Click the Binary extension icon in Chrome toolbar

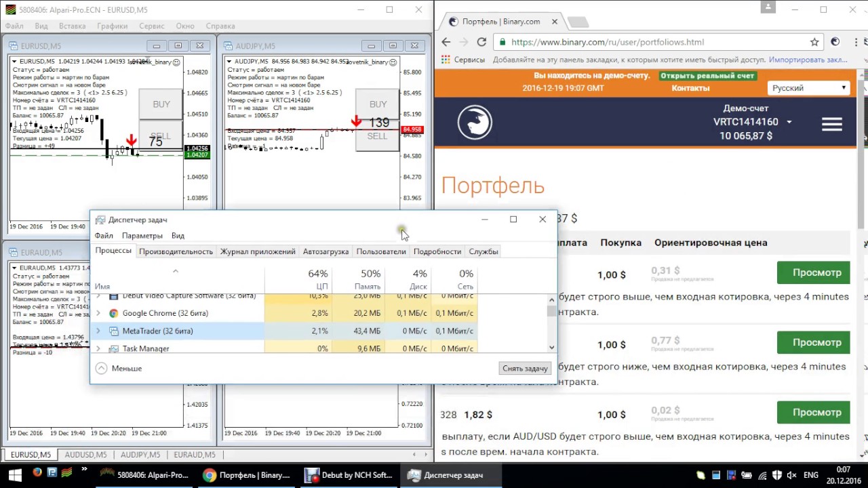(x=835, y=42)
